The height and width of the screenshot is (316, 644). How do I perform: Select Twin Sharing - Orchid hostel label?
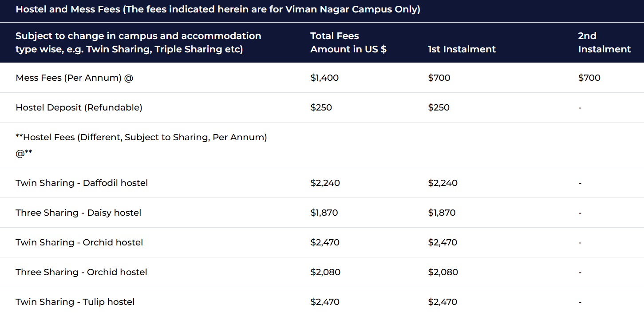[x=79, y=242]
